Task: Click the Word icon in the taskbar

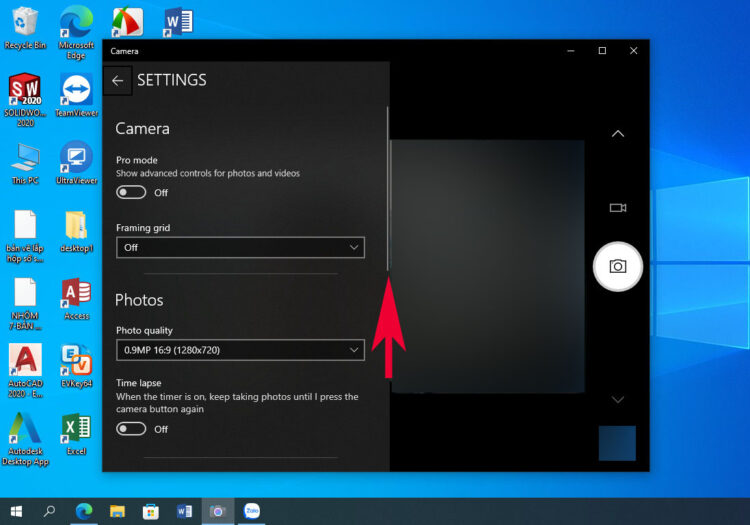Action: (184, 511)
